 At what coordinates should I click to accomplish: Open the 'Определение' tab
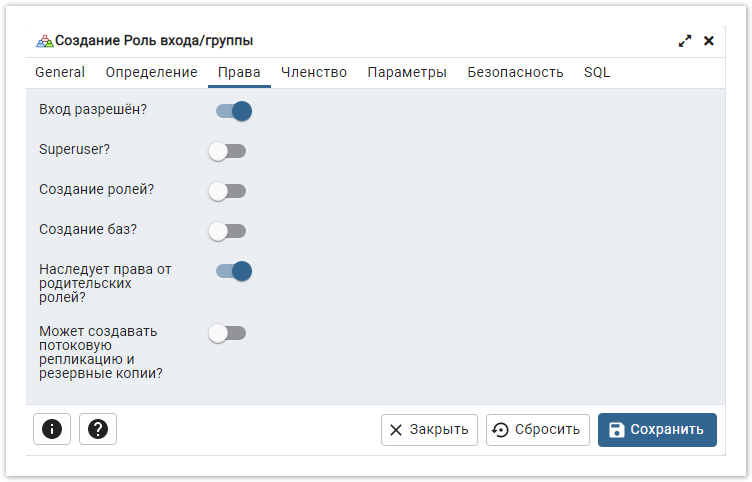[x=152, y=72]
